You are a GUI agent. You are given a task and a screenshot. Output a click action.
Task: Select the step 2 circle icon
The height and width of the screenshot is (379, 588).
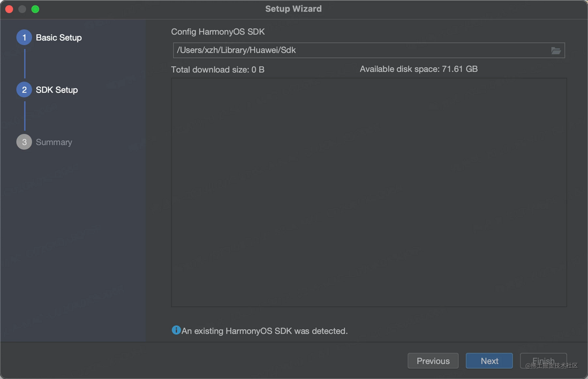pos(24,89)
